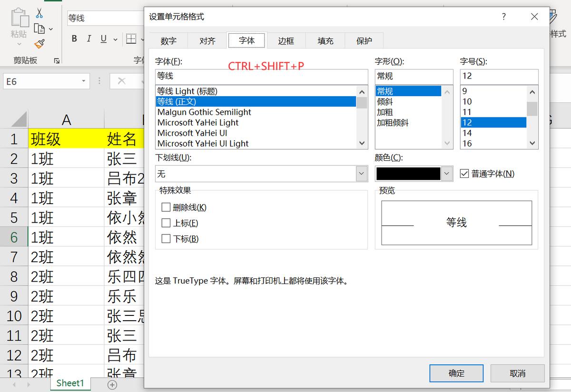Enable the 删除线 strikethrough checkbox
This screenshot has width=571, height=392.
[x=166, y=207]
